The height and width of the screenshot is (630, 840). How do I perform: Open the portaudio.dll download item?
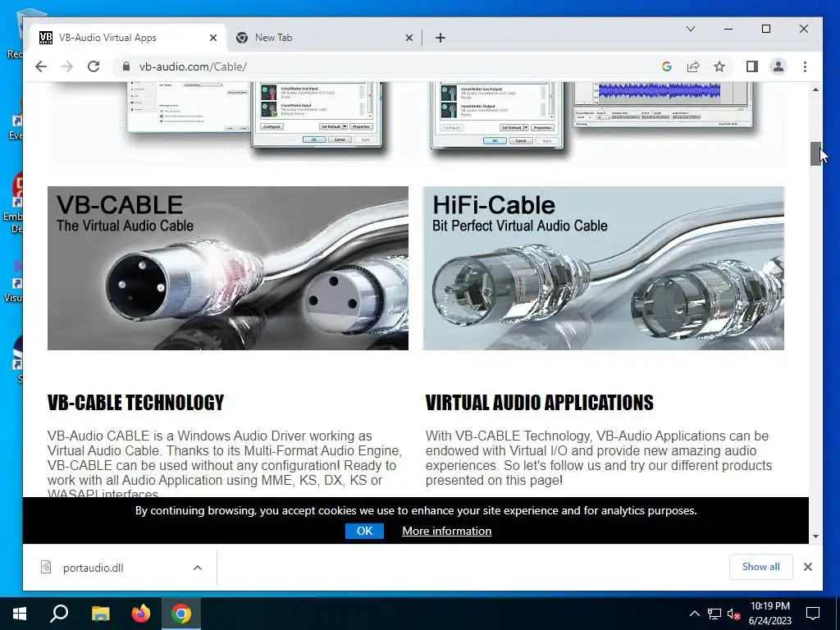point(94,568)
